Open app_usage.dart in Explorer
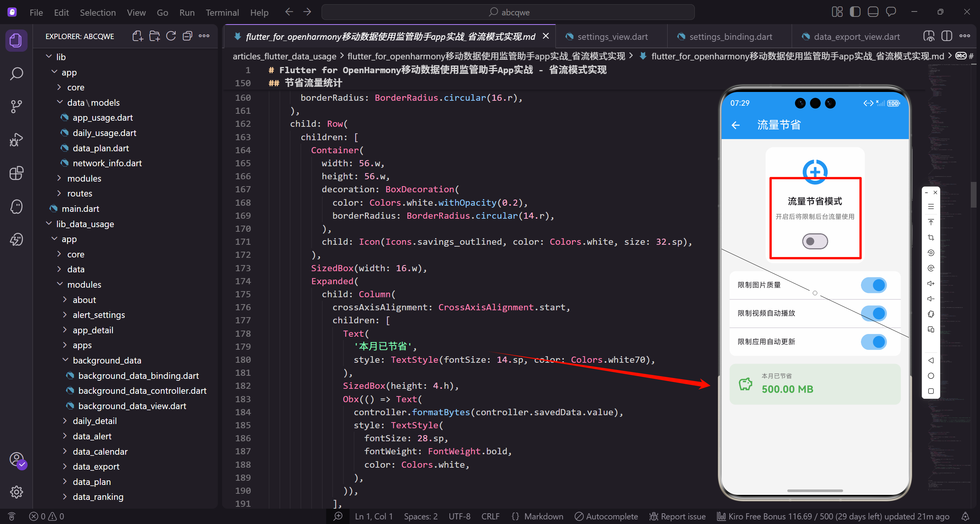 tap(103, 118)
